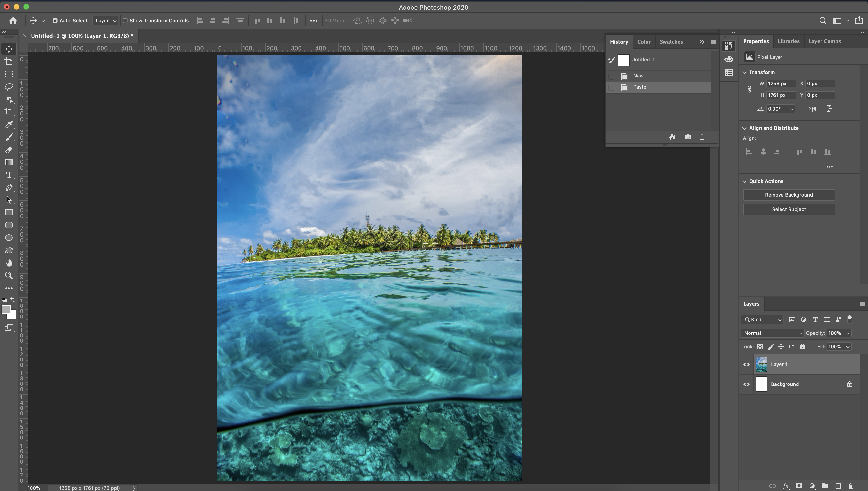
Task: Click the flip horizontal icon in Transform
Action: 812,108
